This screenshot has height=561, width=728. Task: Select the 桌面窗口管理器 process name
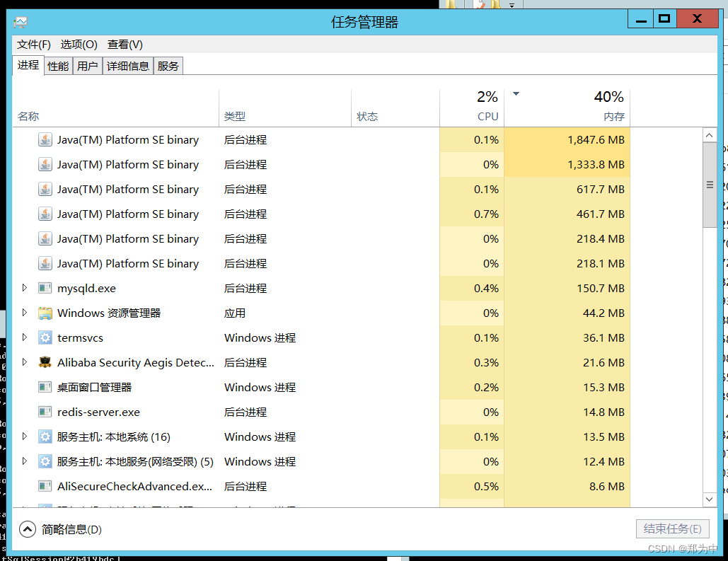(x=94, y=387)
